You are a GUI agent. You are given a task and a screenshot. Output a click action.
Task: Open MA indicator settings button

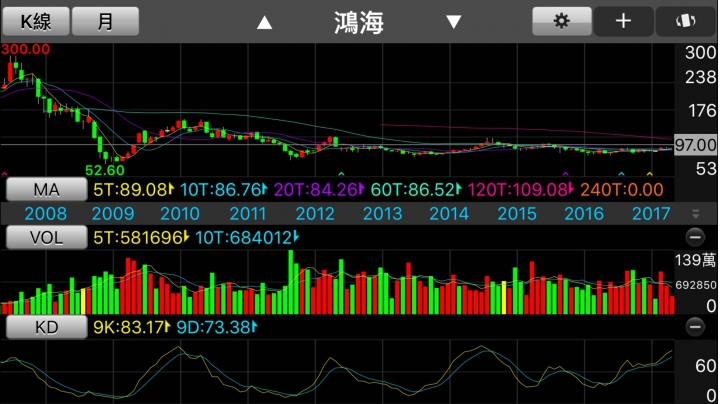(x=46, y=190)
